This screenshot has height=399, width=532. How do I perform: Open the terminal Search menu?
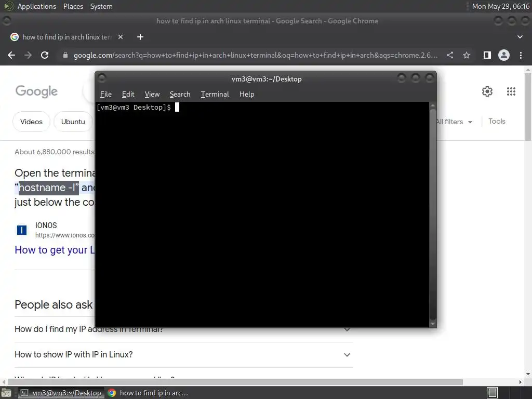180,95
